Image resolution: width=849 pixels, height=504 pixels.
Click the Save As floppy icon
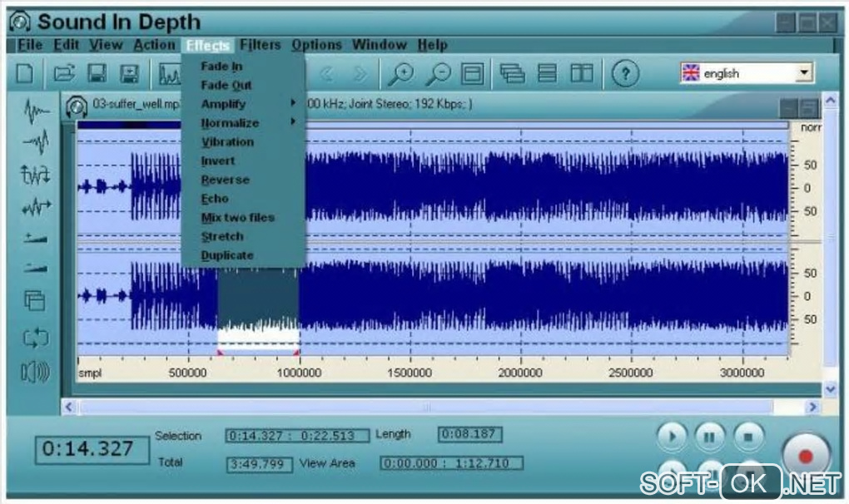pos(129,73)
